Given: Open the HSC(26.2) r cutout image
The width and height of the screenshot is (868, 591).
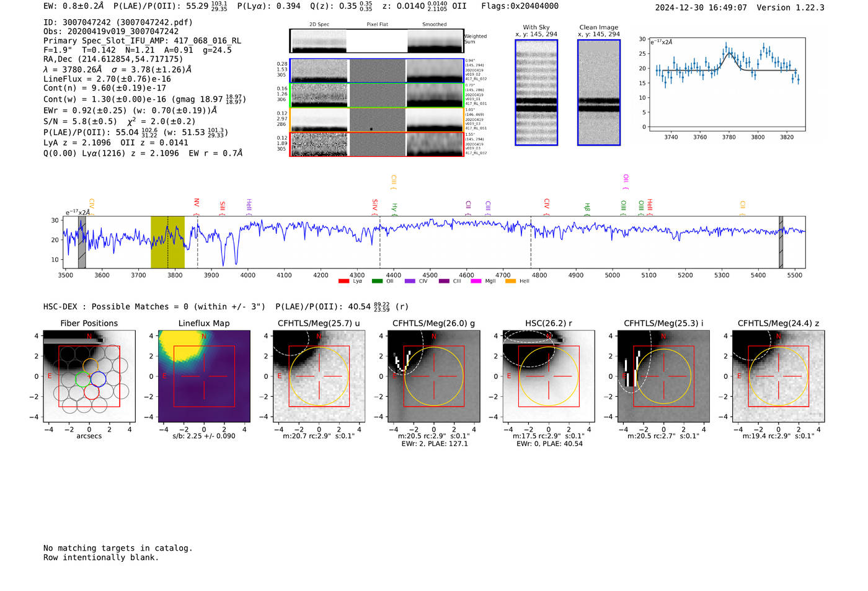Looking at the screenshot, I should tap(549, 376).
